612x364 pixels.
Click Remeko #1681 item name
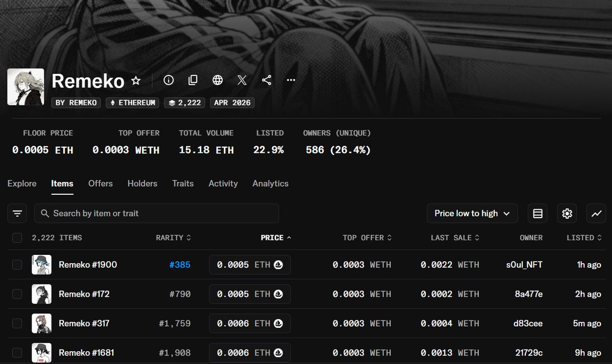(x=87, y=353)
